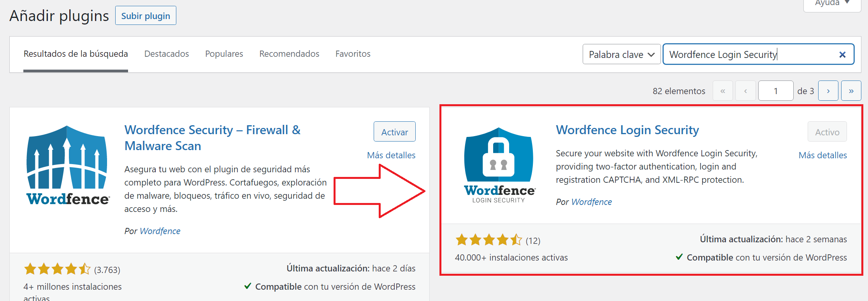This screenshot has width=868, height=301.
Task: Activate the Wordfence Security plugin with Activar
Action: [395, 132]
